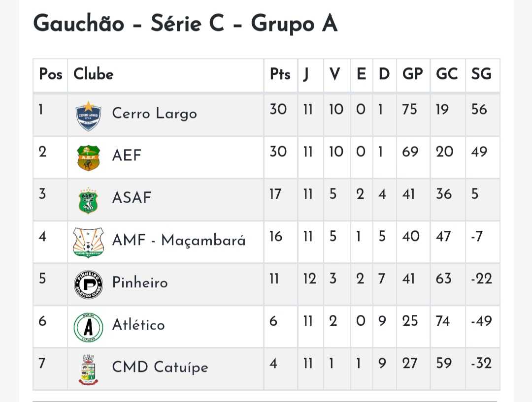The image size is (532, 402).
Task: Click the green ASAF club badge
Action: (89, 200)
